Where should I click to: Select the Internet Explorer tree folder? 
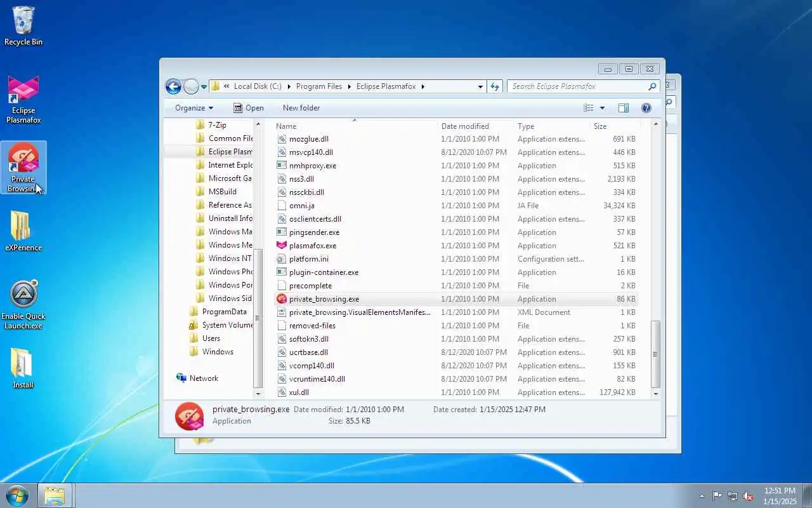point(225,165)
